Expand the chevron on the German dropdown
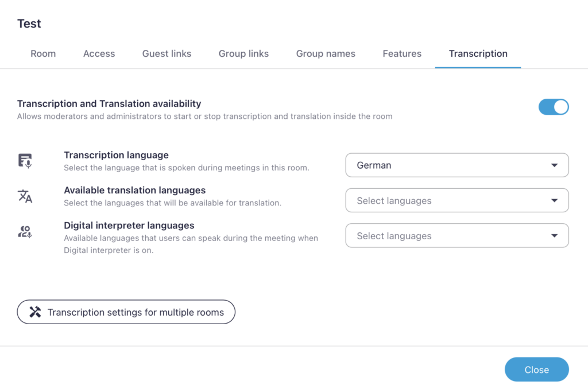The width and height of the screenshot is (588, 389). pyautogui.click(x=554, y=165)
